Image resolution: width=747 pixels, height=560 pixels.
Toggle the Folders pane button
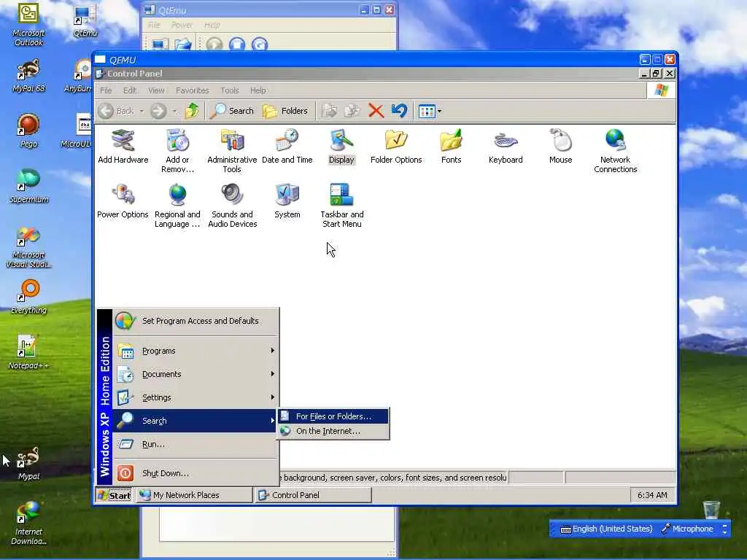point(285,111)
